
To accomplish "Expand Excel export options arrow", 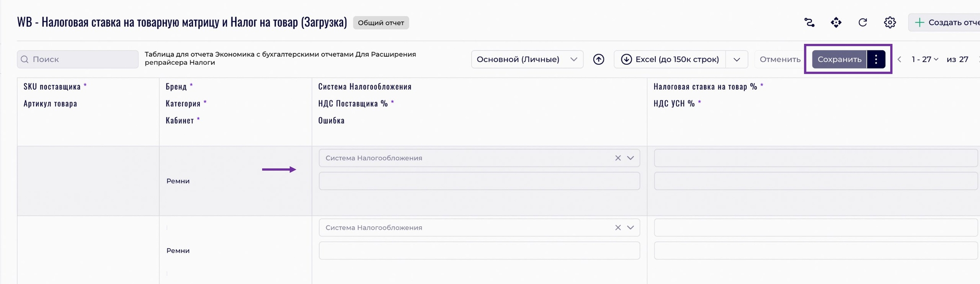I will (737, 60).
